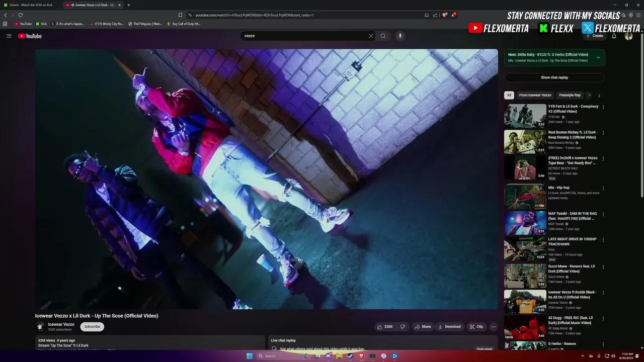
Task: Open Windows Start menu
Action: pos(250,356)
